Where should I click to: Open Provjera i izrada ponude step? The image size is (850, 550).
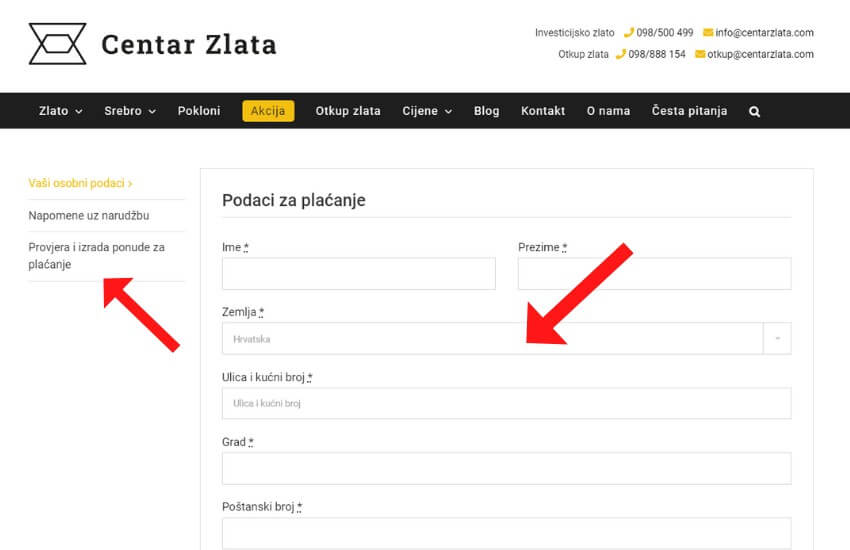96,256
